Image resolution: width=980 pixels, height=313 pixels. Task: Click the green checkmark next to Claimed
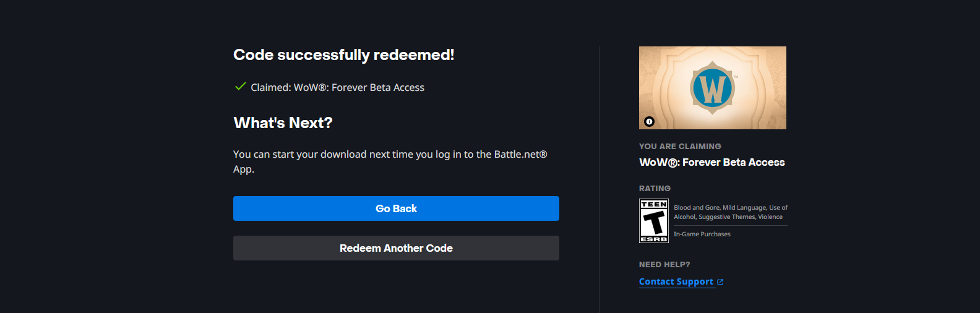pyautogui.click(x=240, y=87)
